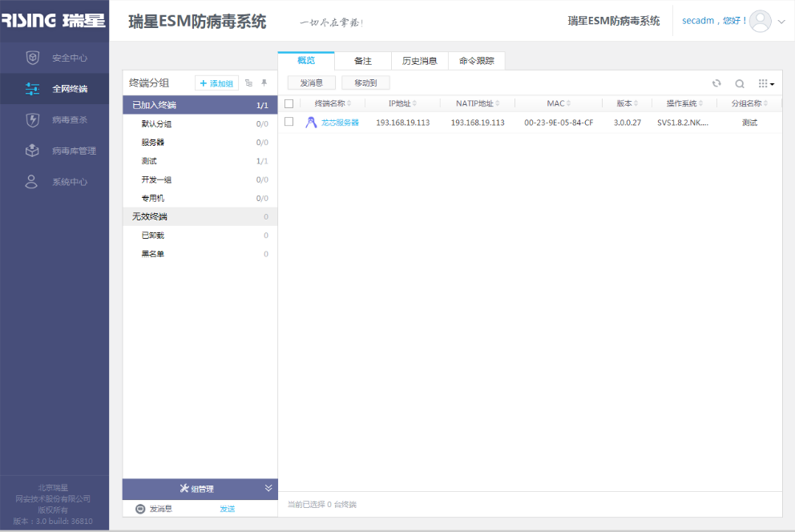Click the search magnifier icon in toolbar

point(740,83)
